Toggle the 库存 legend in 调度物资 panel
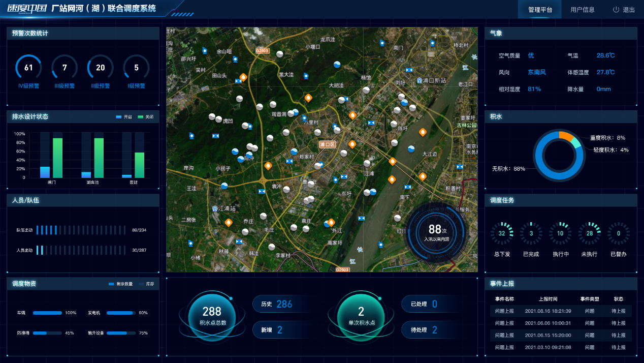 click(146, 284)
